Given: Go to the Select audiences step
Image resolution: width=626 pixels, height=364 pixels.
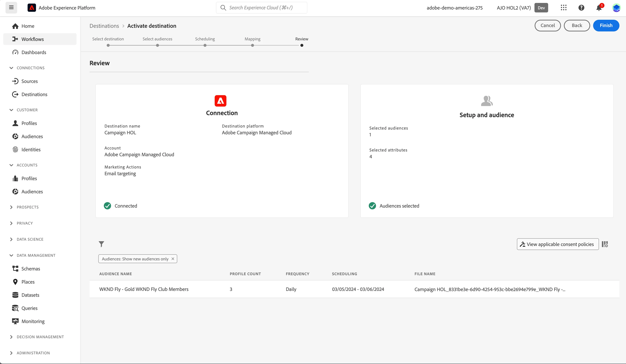Looking at the screenshot, I should (x=158, y=42).
